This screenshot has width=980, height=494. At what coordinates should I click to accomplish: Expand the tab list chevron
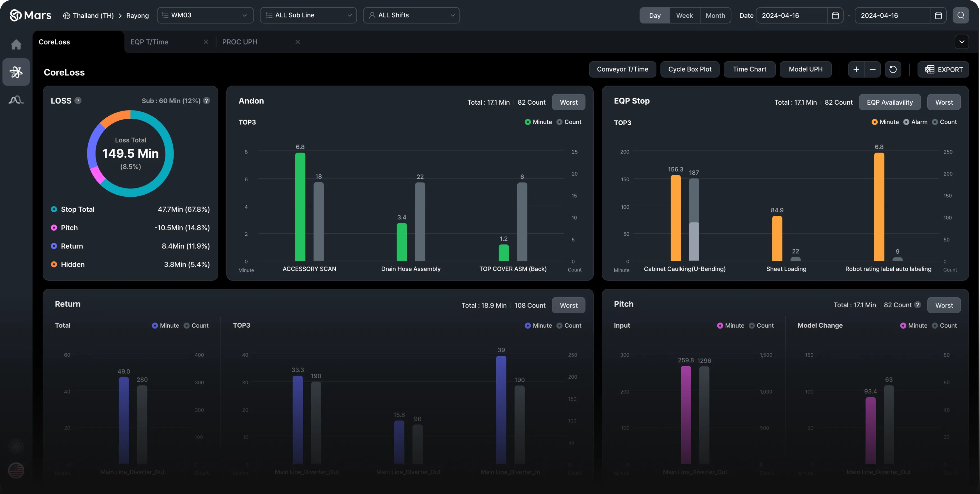click(961, 42)
